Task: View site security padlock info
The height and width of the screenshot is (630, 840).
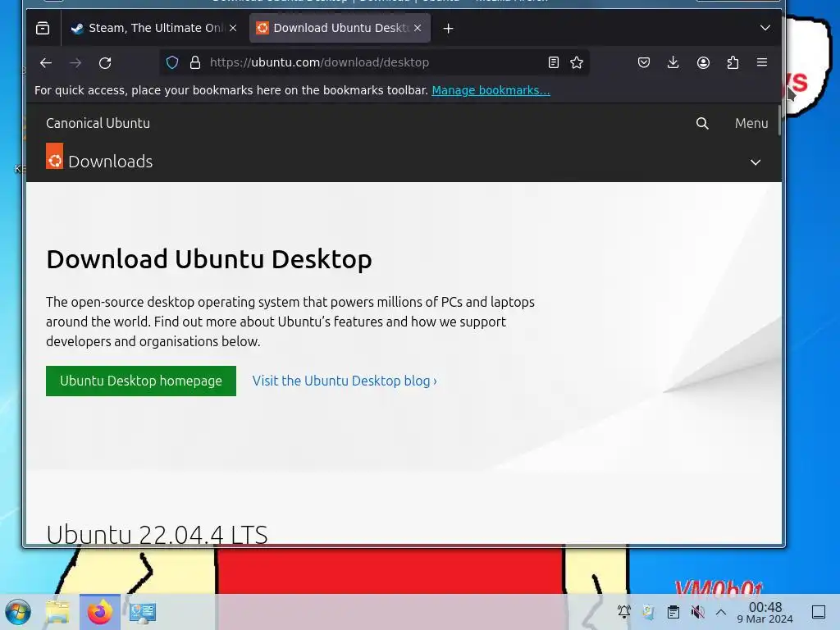Action: pos(195,62)
